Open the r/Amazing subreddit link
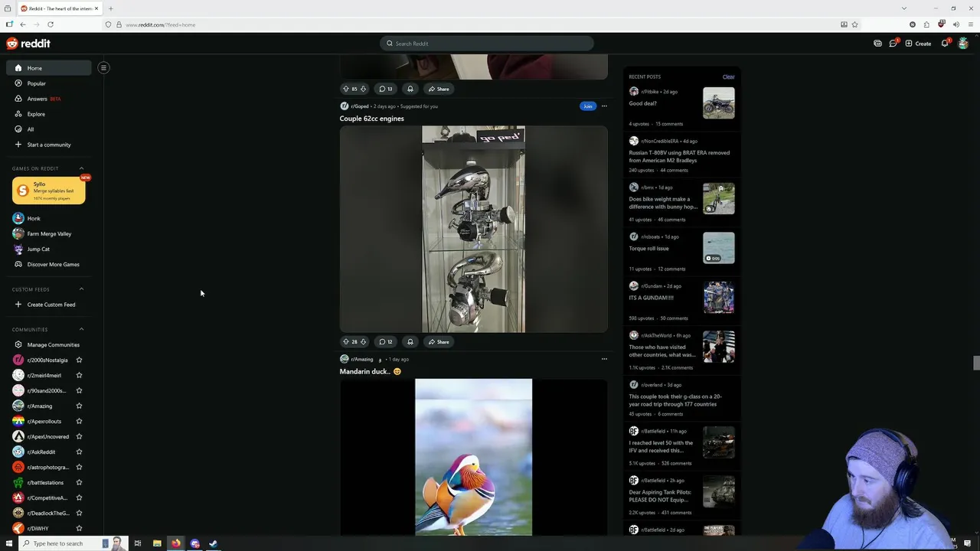The width and height of the screenshot is (980, 551). tap(361, 359)
